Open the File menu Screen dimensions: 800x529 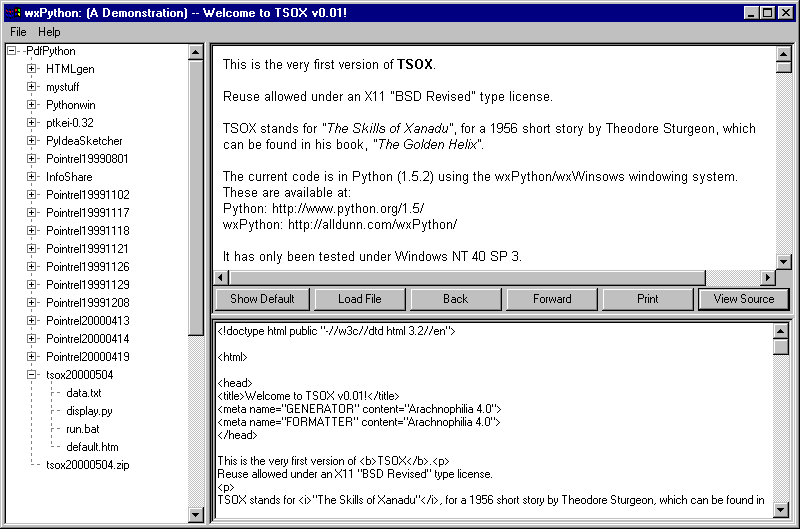pos(18,32)
